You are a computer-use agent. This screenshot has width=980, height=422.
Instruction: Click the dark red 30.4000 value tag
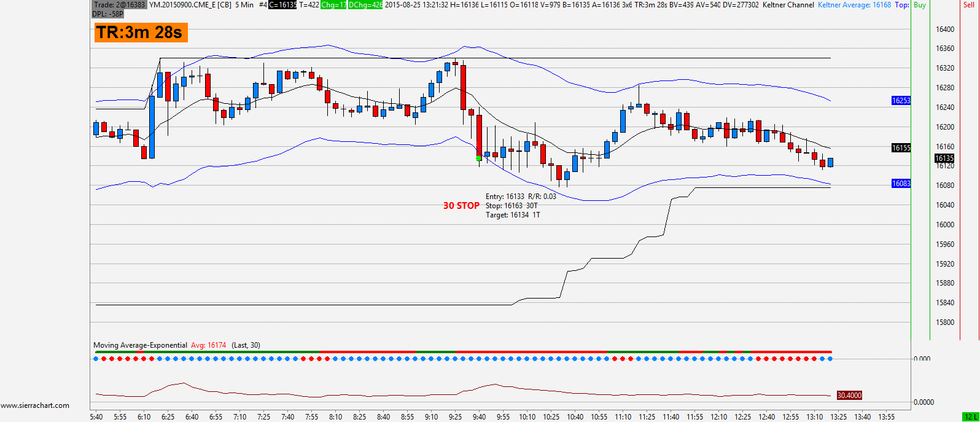[x=849, y=395]
